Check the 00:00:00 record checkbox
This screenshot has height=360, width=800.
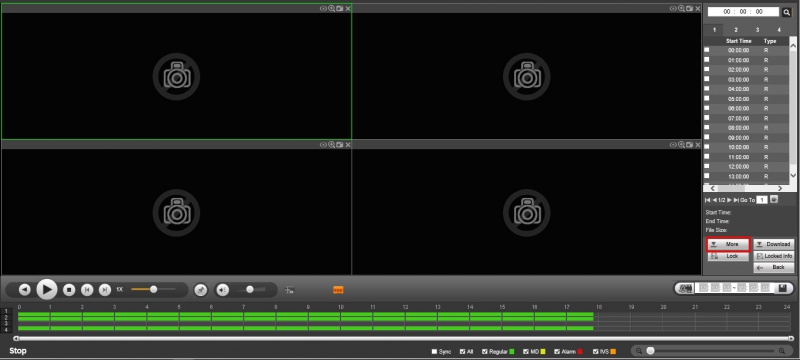[x=707, y=50]
